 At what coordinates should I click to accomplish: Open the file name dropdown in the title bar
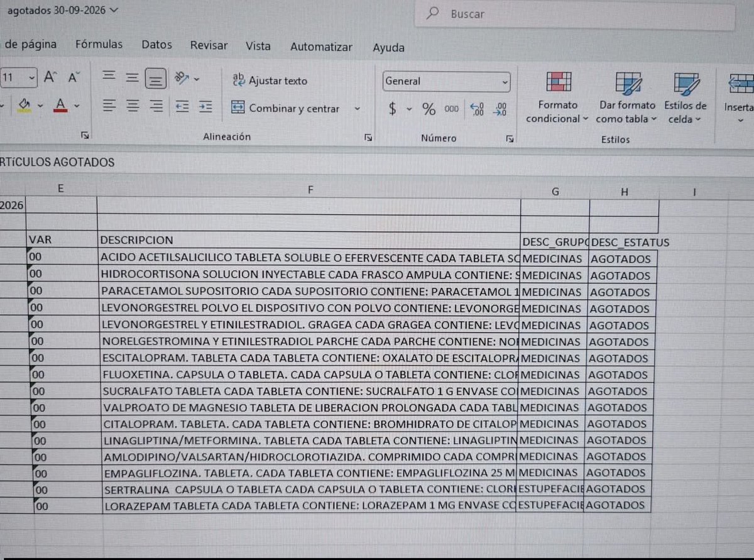[113, 10]
